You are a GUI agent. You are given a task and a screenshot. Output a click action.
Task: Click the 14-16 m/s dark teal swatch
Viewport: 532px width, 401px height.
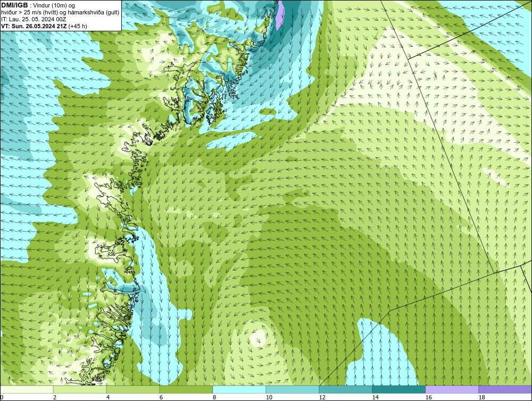(x=398, y=389)
